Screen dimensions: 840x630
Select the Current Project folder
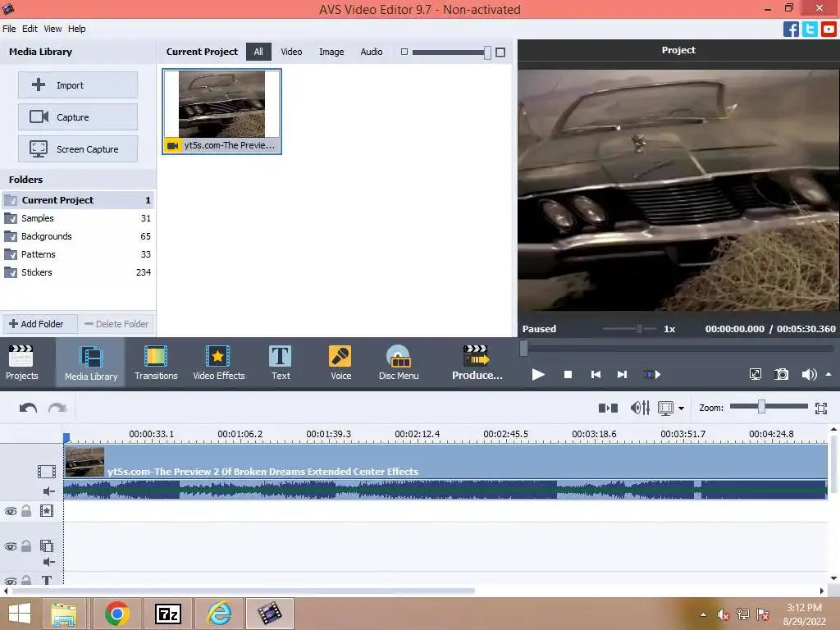coord(78,200)
